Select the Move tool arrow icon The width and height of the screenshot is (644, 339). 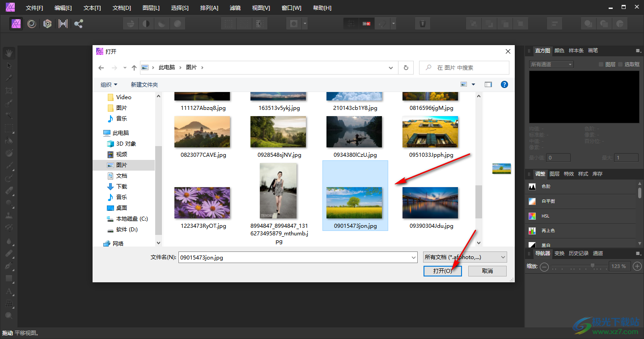tap(9, 66)
